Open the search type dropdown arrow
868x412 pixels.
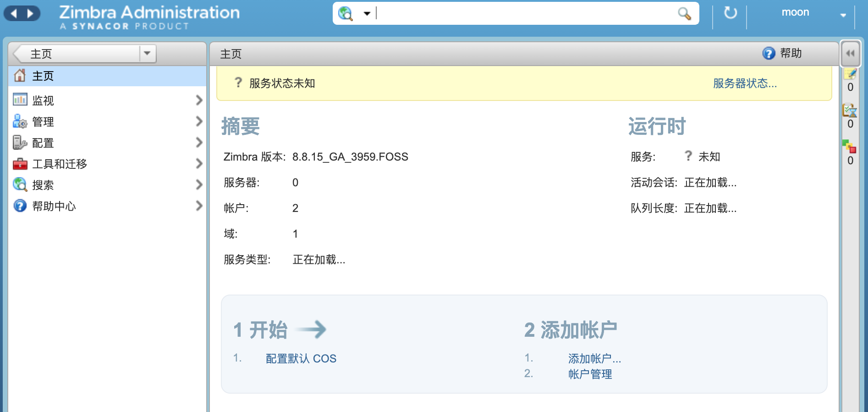tap(367, 13)
